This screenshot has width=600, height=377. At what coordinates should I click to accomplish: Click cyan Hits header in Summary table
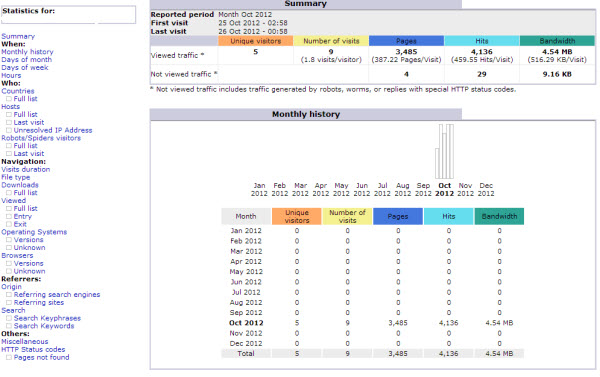point(482,41)
